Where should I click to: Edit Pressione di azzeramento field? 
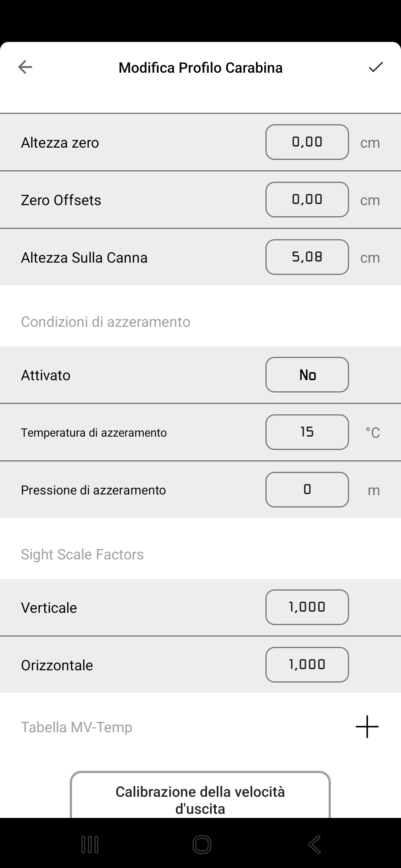point(307,490)
